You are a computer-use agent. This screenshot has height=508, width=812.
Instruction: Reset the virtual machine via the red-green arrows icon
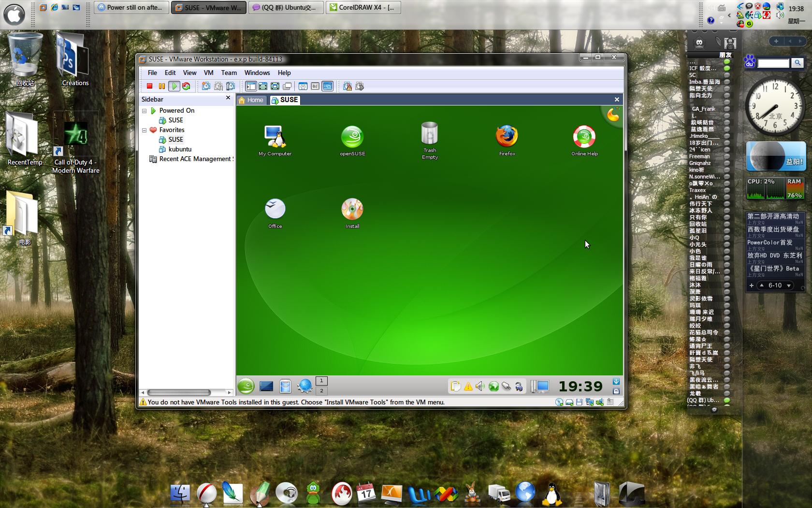(x=186, y=86)
